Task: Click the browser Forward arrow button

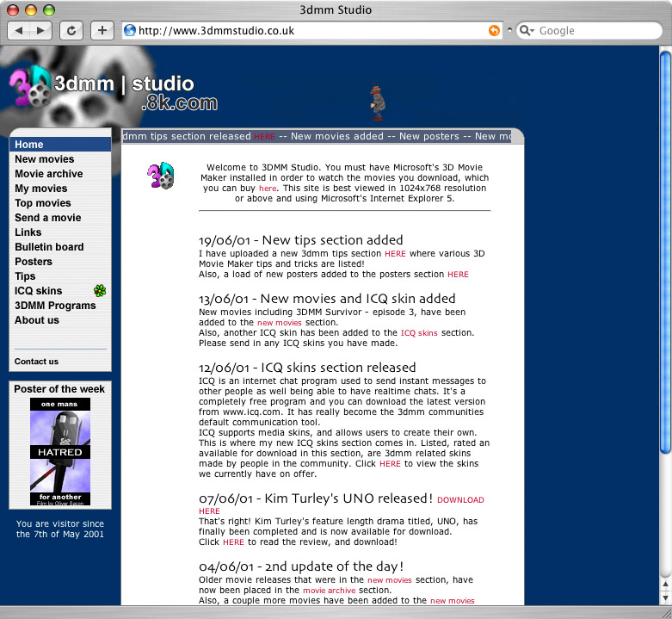Action: point(41,30)
